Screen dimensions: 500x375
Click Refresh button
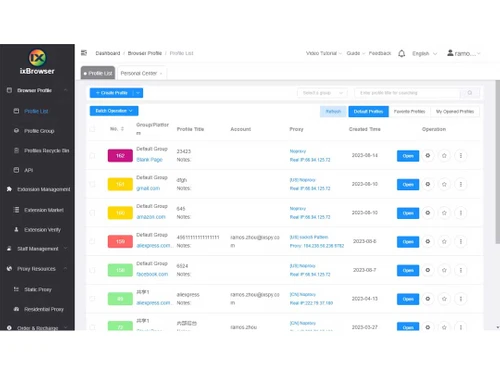333,111
